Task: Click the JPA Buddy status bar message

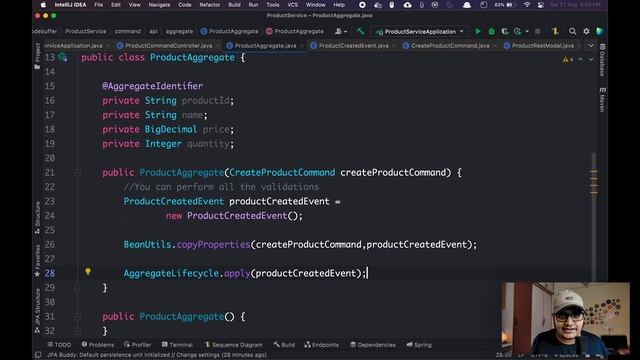Action: (157, 355)
